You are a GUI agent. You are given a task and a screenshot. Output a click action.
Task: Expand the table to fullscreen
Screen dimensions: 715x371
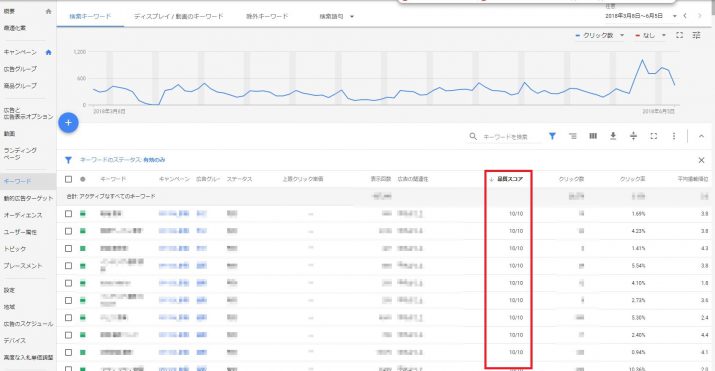coord(653,136)
